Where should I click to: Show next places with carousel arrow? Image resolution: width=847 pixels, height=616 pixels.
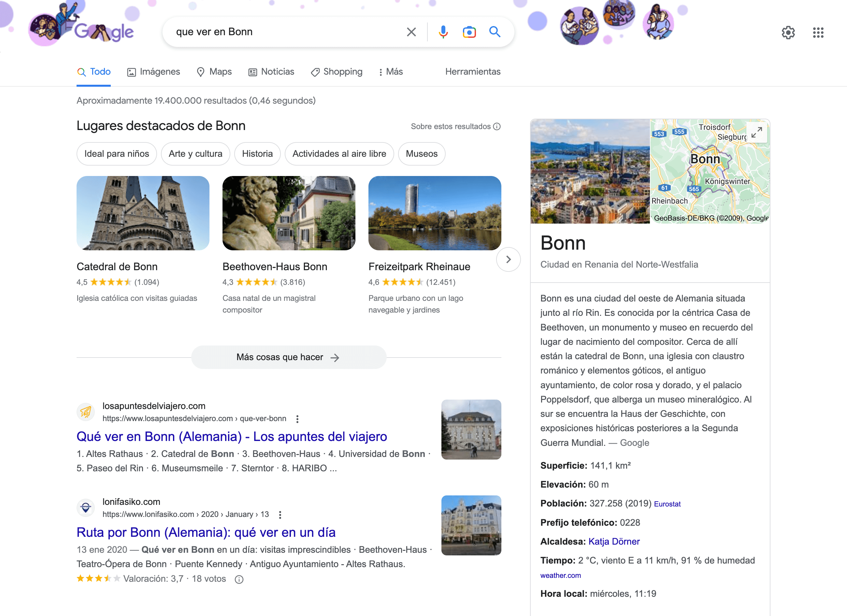(508, 260)
